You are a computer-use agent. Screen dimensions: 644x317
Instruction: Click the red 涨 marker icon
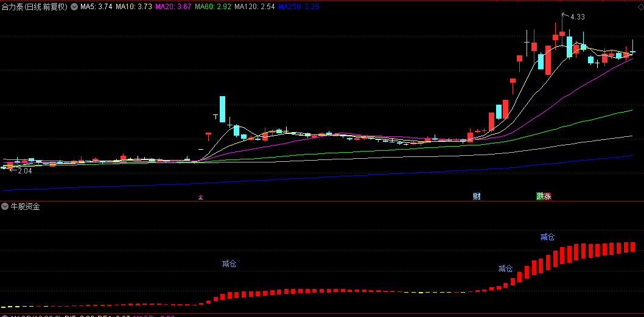[547, 197]
